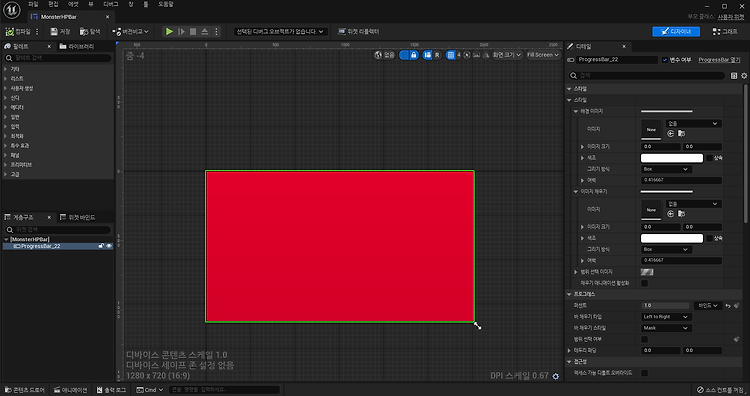
Task: Save the widget with 저장 icon
Action: pyautogui.click(x=54, y=32)
